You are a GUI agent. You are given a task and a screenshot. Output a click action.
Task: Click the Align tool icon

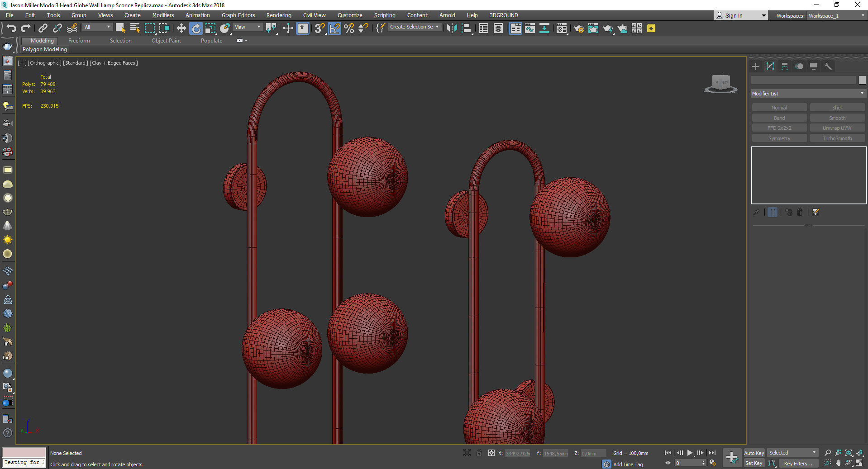(467, 28)
